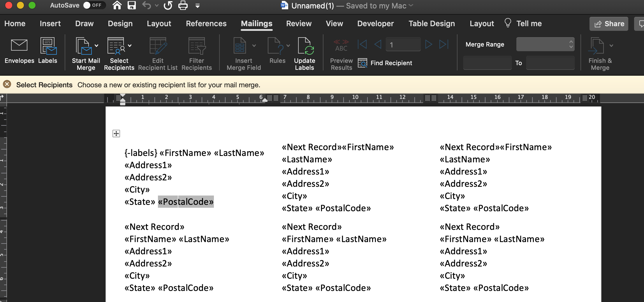Image resolution: width=644 pixels, height=302 pixels.
Task: Switch to the Home tab
Action: [15, 24]
